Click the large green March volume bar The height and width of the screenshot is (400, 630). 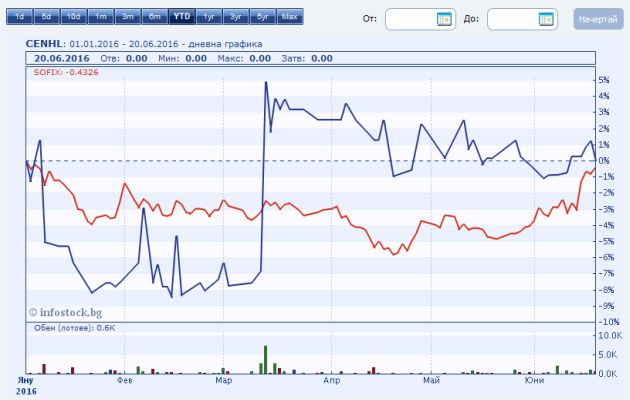point(266,359)
